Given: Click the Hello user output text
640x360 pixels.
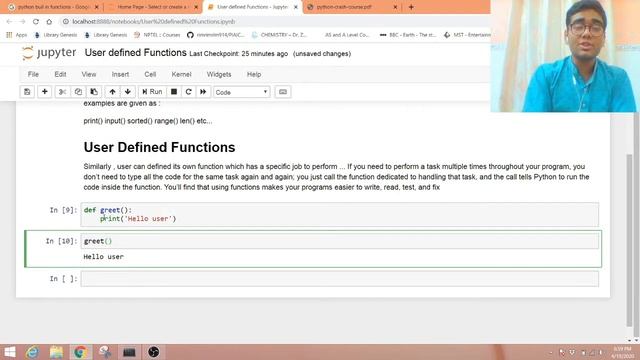Looking at the screenshot, I should pyautogui.click(x=103, y=257).
